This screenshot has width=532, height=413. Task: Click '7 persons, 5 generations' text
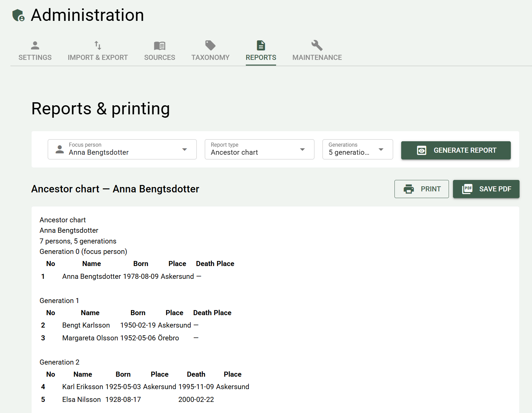78,241
